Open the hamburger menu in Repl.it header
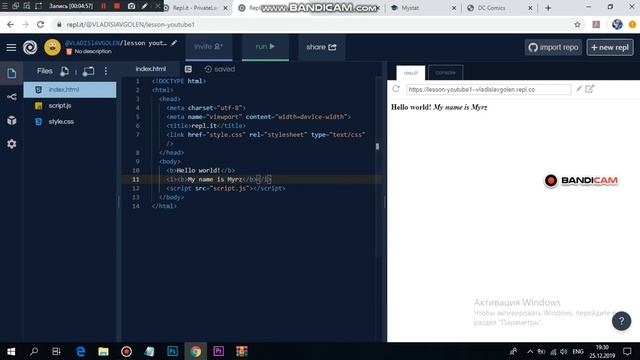The height and width of the screenshot is (360, 640). point(11,47)
